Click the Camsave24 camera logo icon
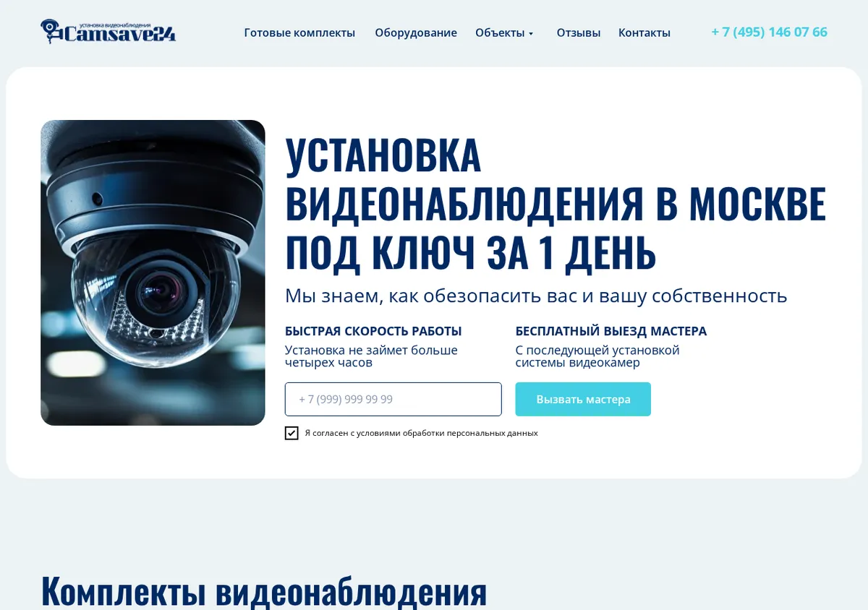This screenshot has width=868, height=610. pos(52,31)
